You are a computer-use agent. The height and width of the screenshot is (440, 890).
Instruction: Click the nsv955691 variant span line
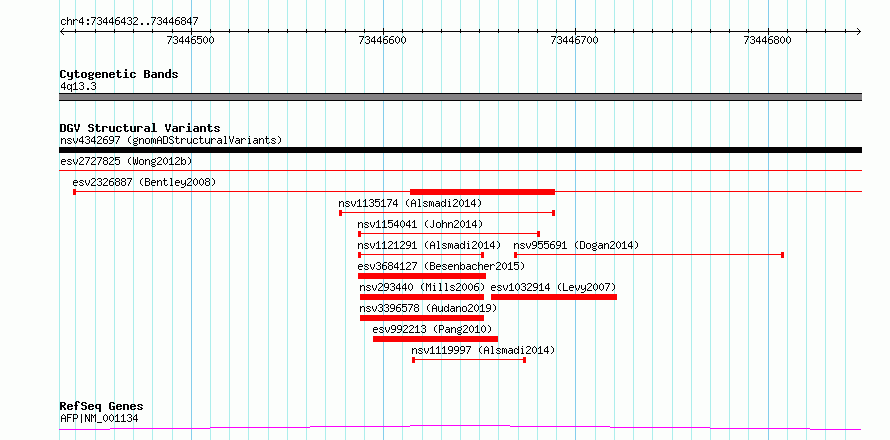click(649, 255)
